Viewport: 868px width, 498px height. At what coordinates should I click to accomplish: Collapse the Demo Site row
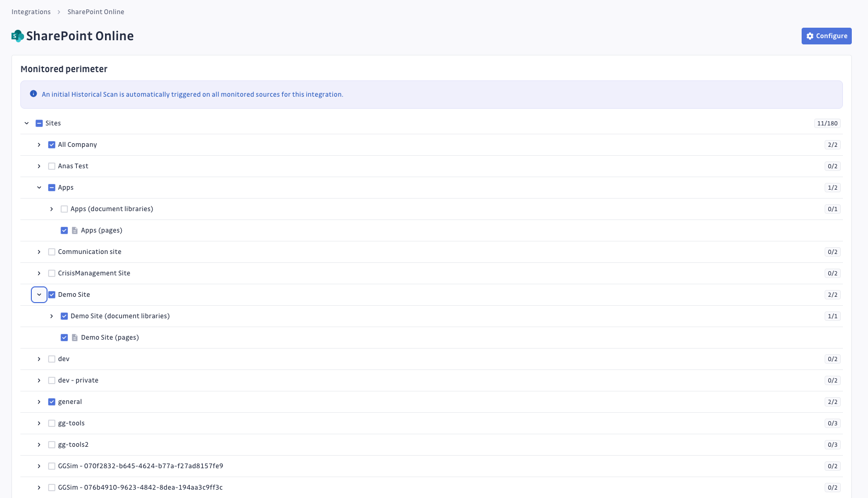click(x=39, y=295)
